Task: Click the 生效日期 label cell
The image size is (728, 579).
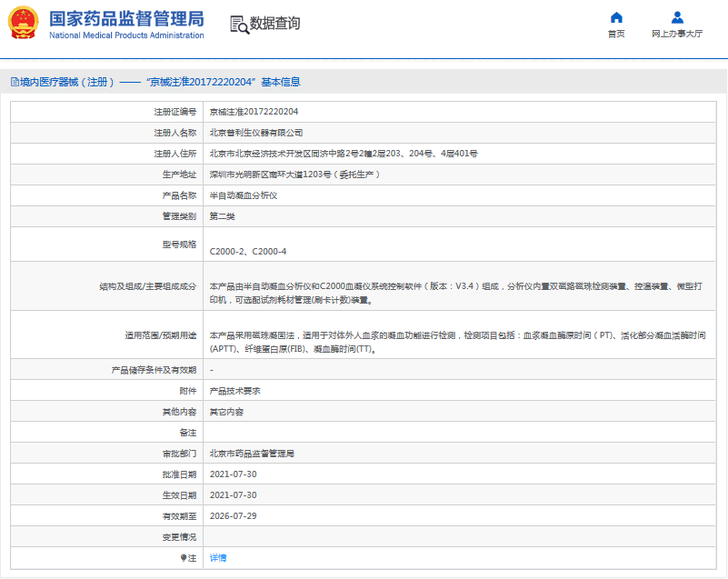Action: [x=106, y=495]
